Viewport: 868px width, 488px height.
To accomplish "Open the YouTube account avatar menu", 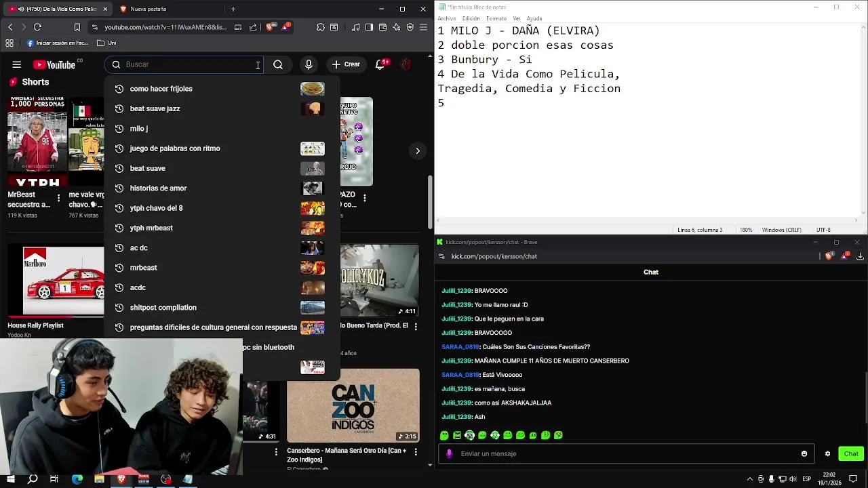I will [x=406, y=64].
